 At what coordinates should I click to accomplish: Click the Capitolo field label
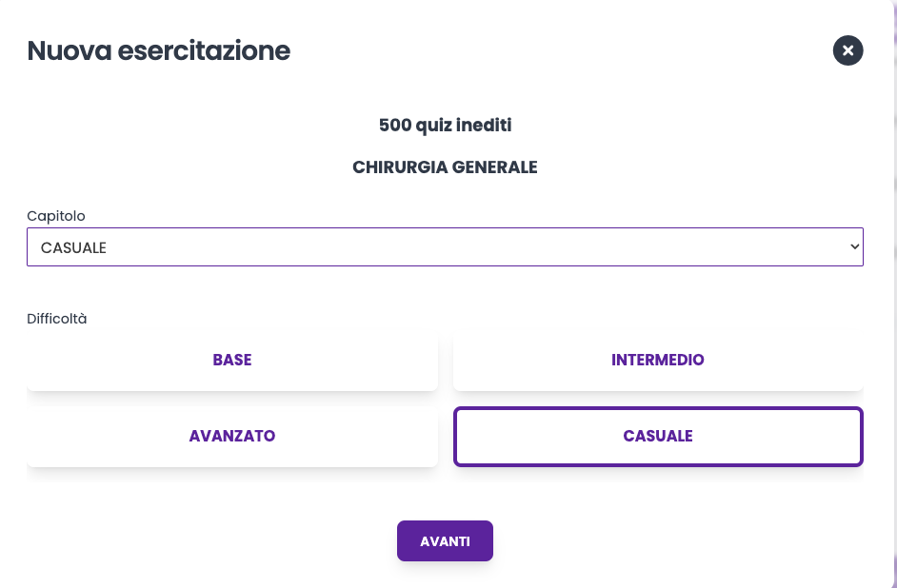click(x=56, y=216)
